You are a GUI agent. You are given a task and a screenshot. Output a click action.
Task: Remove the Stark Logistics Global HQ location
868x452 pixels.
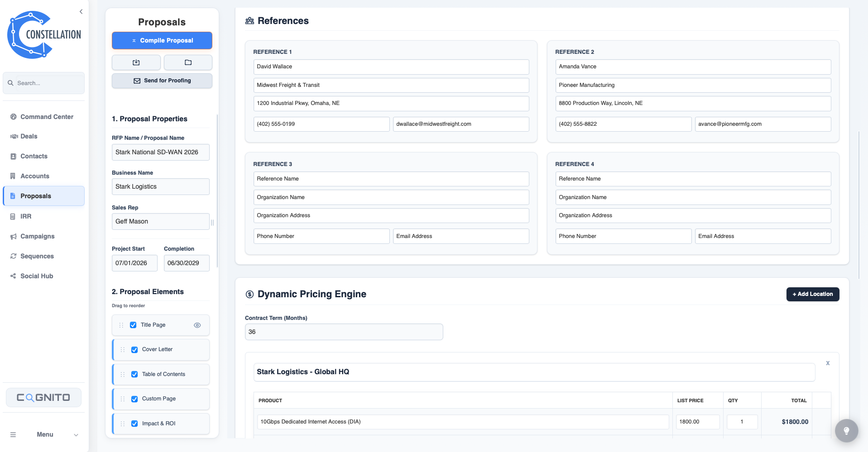pos(828,363)
